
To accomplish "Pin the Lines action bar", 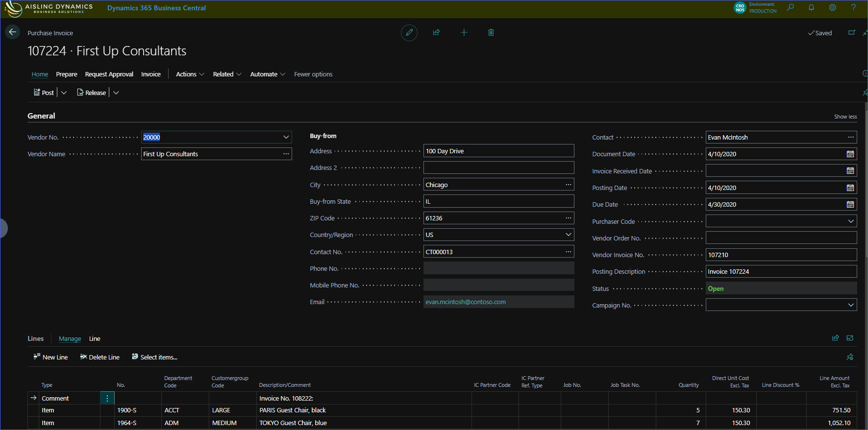I will 850,357.
